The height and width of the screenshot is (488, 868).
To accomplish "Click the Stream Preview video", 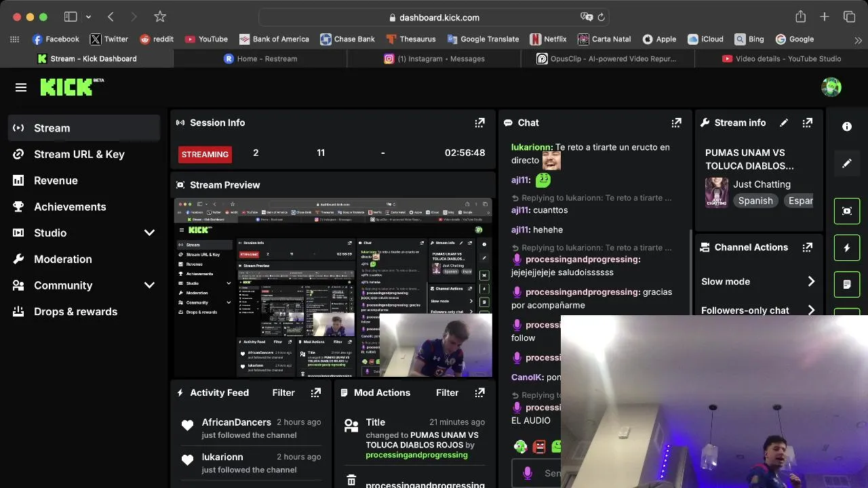I will tap(333, 287).
